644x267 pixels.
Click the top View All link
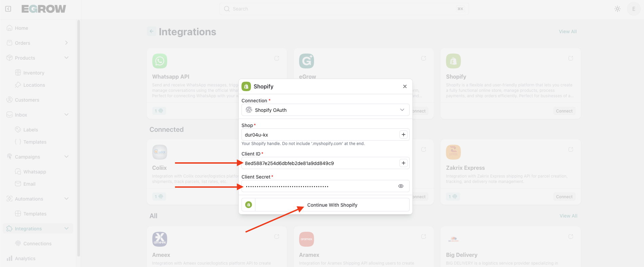[568, 32]
